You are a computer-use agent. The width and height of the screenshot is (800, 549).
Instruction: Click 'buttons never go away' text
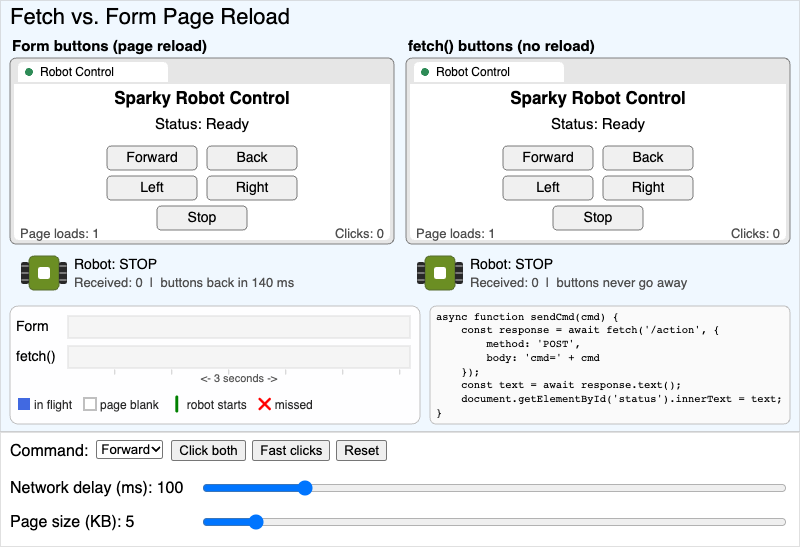[621, 283]
